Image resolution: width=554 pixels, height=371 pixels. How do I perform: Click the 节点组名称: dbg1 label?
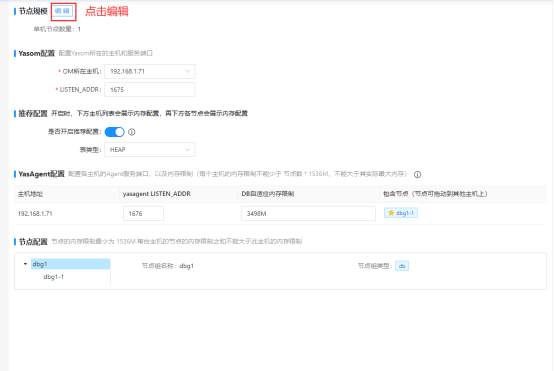(167, 266)
